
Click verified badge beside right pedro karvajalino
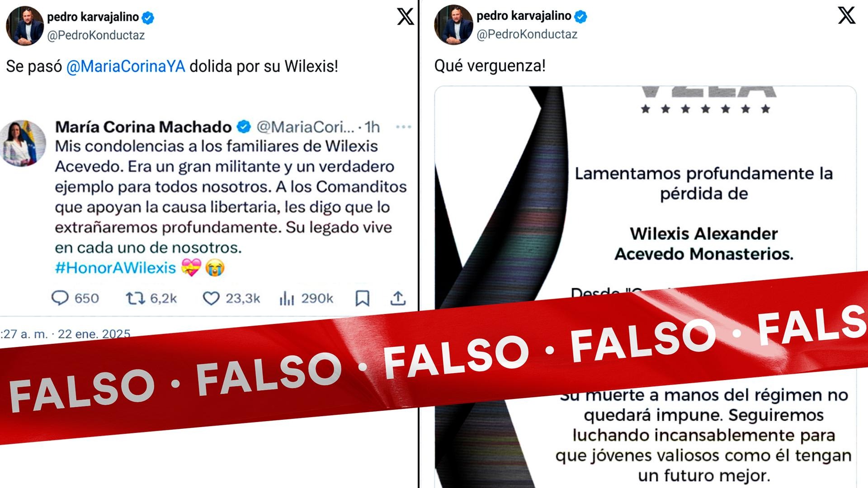click(x=580, y=17)
